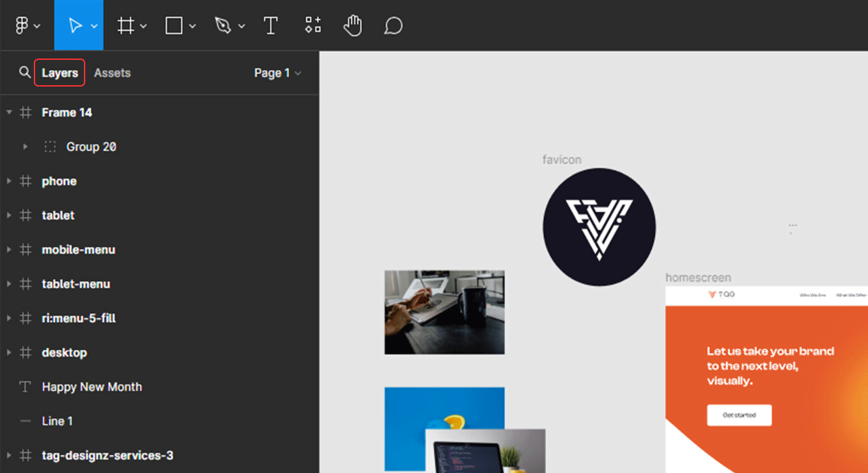
Task: Expand the Group 20 layer
Action: 25,147
